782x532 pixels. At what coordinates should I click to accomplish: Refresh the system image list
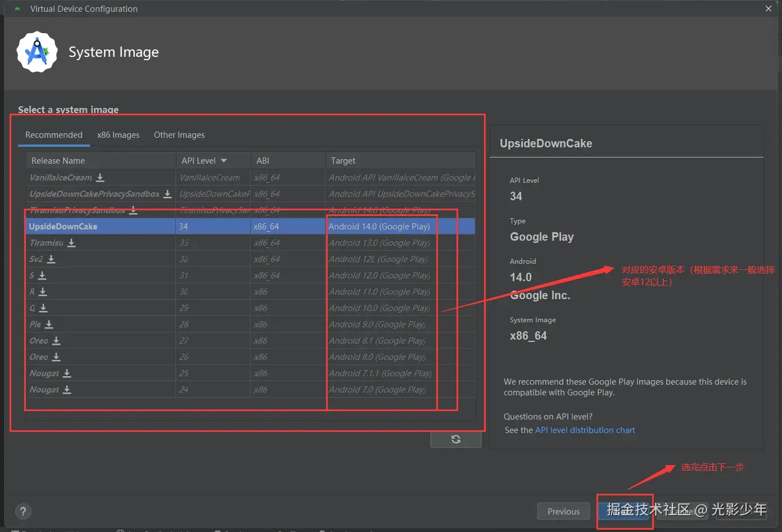click(455, 439)
